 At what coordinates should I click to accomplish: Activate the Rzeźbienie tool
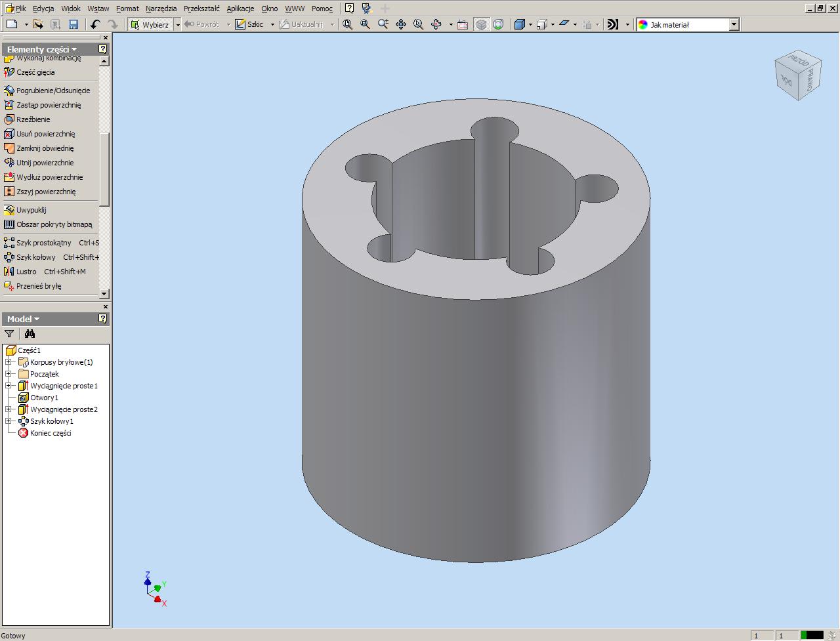point(27,119)
